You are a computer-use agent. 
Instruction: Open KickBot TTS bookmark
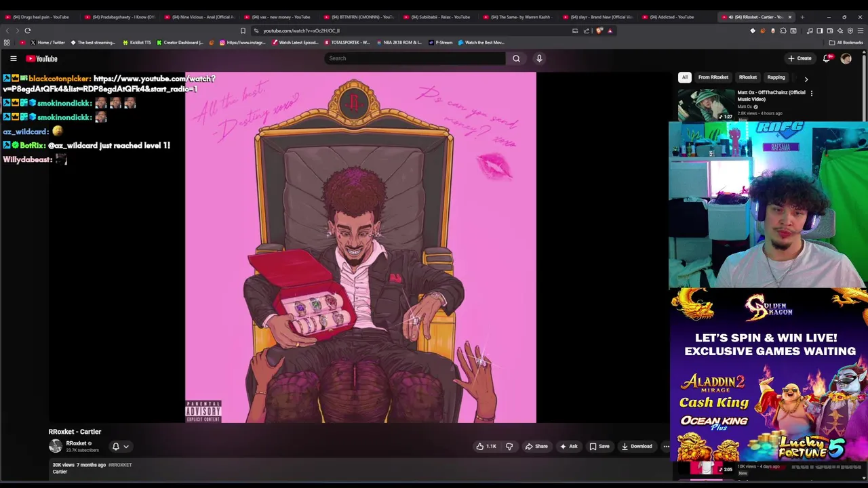(137, 42)
